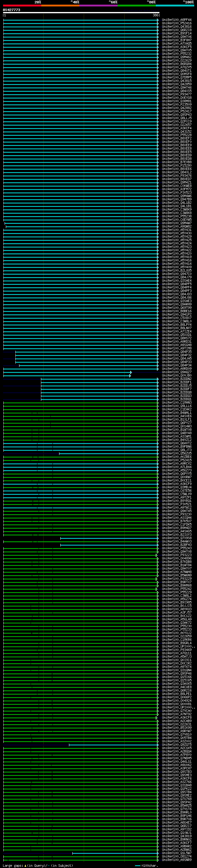Viewport: 197px width, 868px height.
Task: Select hit label UniRef100_Q9AT05
Action: coord(177,50)
